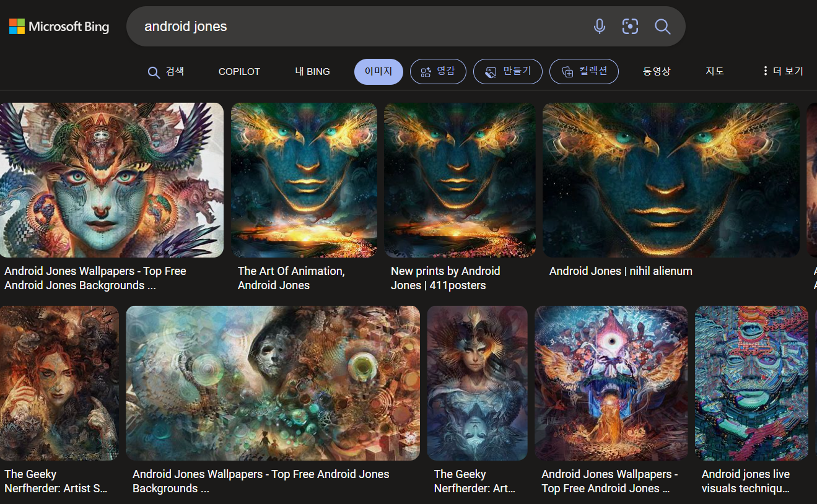Viewport: 817px width, 504px height.
Task: Click 'The Geeky Nerfherder: Art...' caption
Action: tap(475, 481)
